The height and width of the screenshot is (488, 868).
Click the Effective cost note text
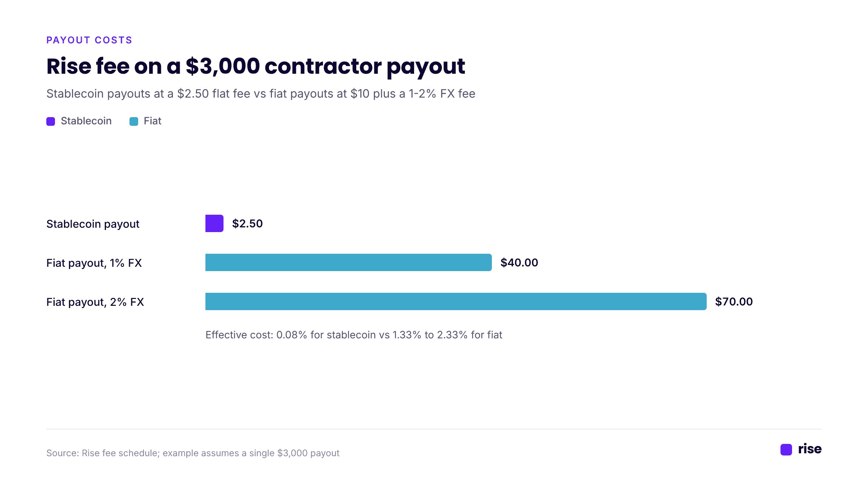[354, 335]
